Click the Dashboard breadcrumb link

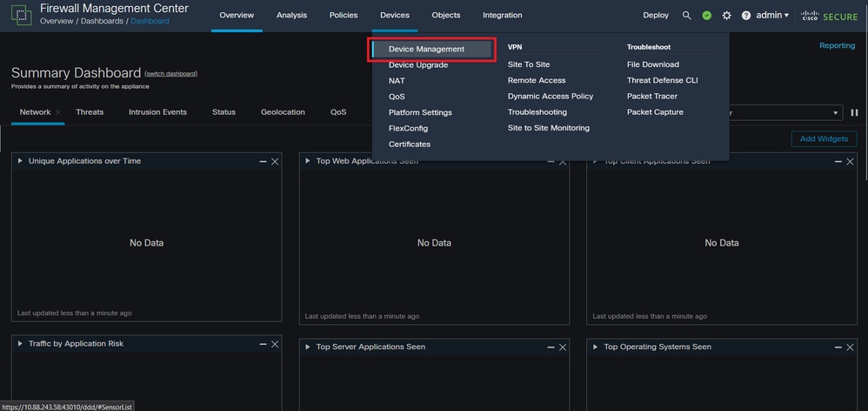tap(150, 21)
